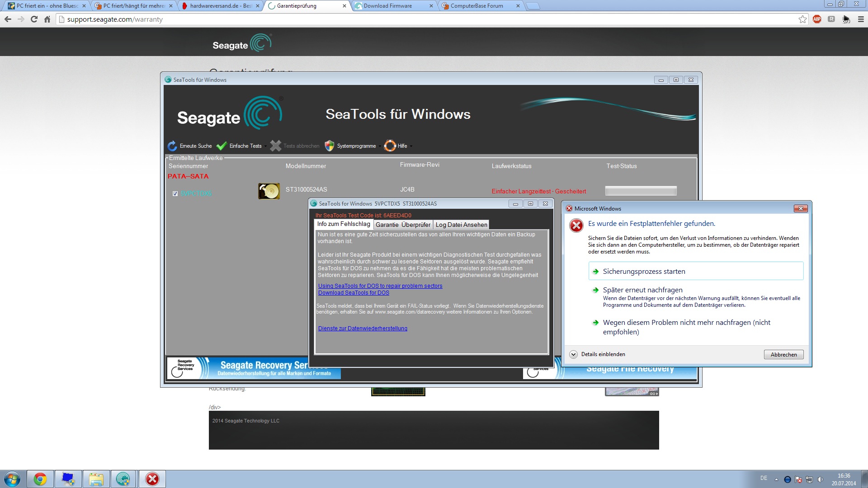Screen dimensions: 868x488
Task: Click the hard drive icon for ST31000524AS
Action: tap(269, 191)
